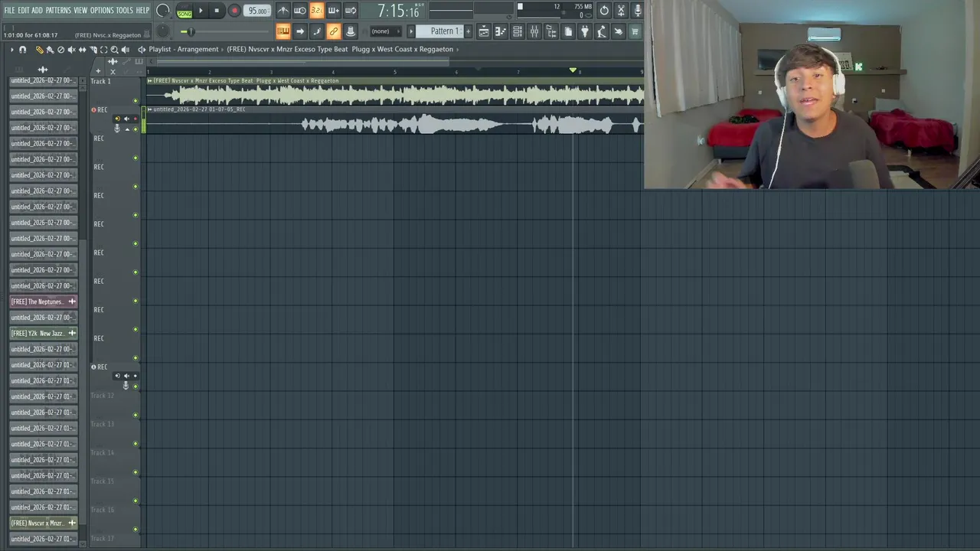
Task: Open playlist options menu arrow
Action: (x=11, y=50)
